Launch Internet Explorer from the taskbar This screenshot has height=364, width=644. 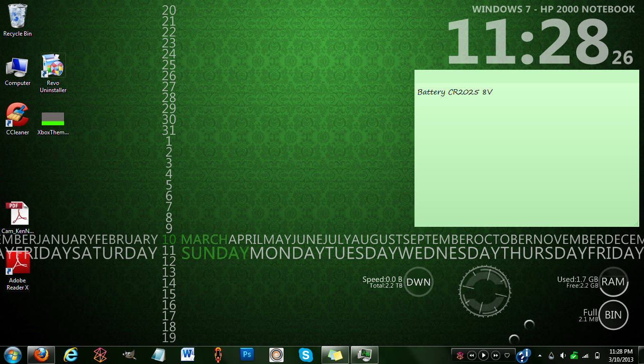coord(71,355)
